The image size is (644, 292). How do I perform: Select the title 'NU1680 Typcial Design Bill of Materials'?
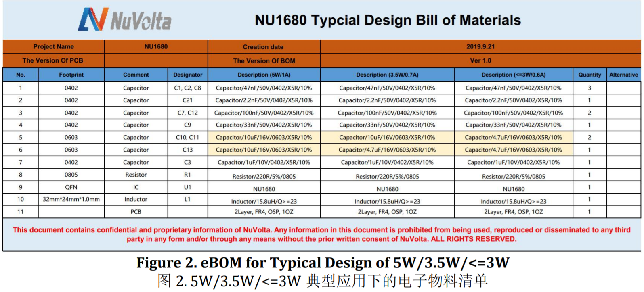pyautogui.click(x=388, y=20)
